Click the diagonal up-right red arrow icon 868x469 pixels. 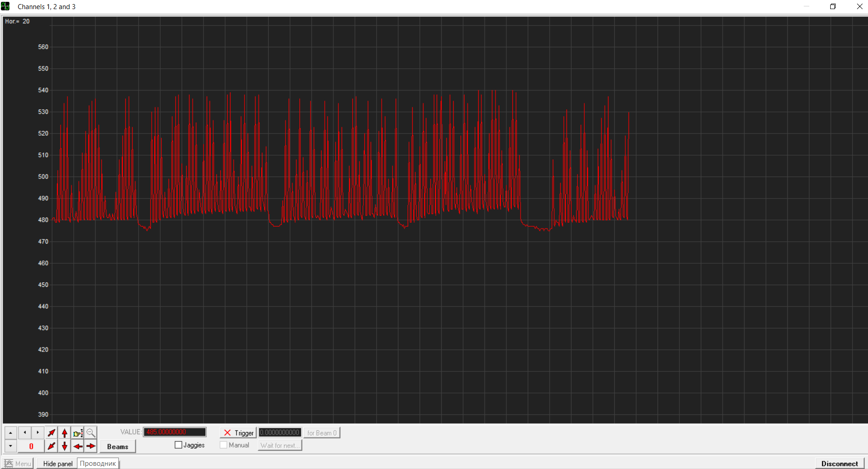51,433
